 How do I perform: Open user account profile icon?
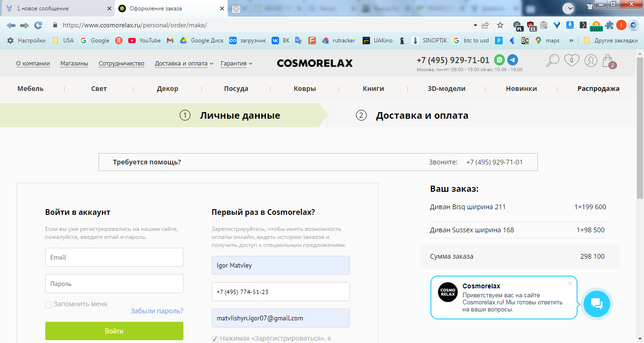[x=591, y=61]
